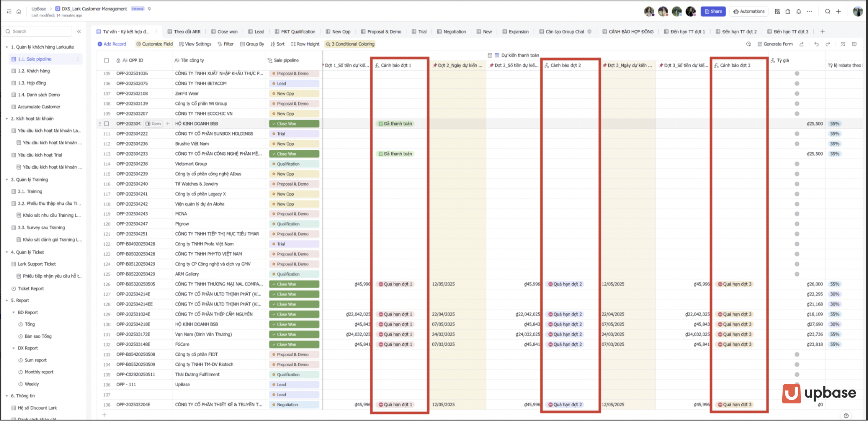Click Add Record
This screenshot has width=868, height=423.
click(x=112, y=44)
